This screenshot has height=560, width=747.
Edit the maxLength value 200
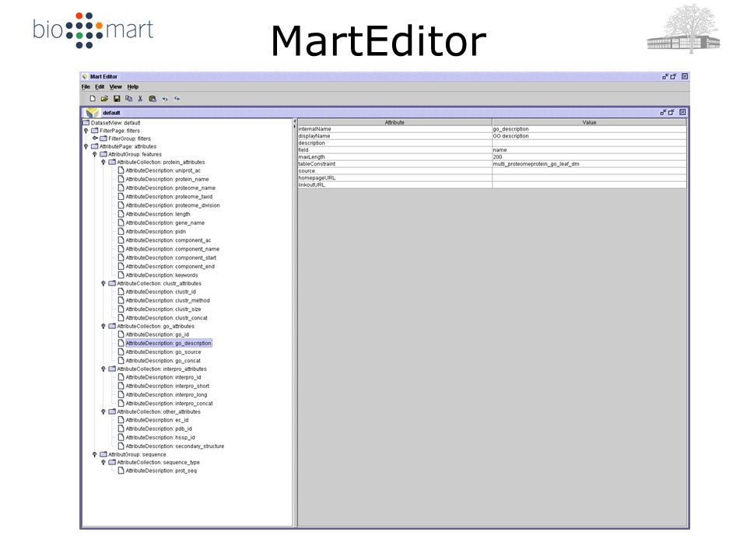click(x=589, y=156)
